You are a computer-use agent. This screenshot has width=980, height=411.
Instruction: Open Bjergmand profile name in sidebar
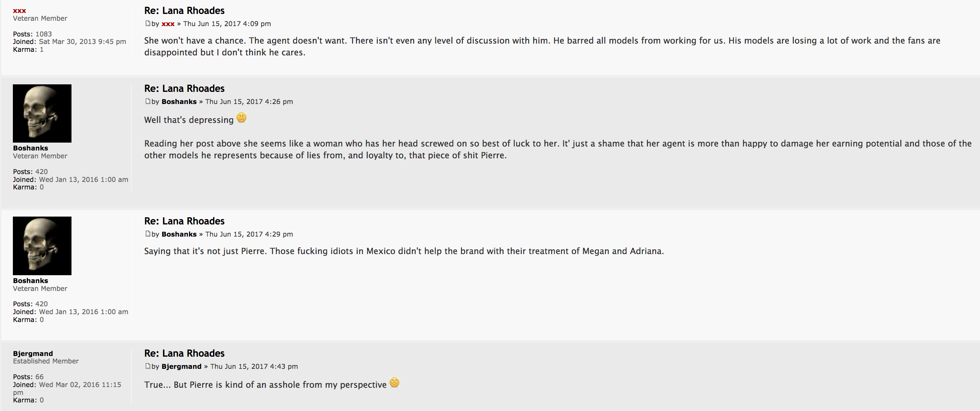(33, 353)
